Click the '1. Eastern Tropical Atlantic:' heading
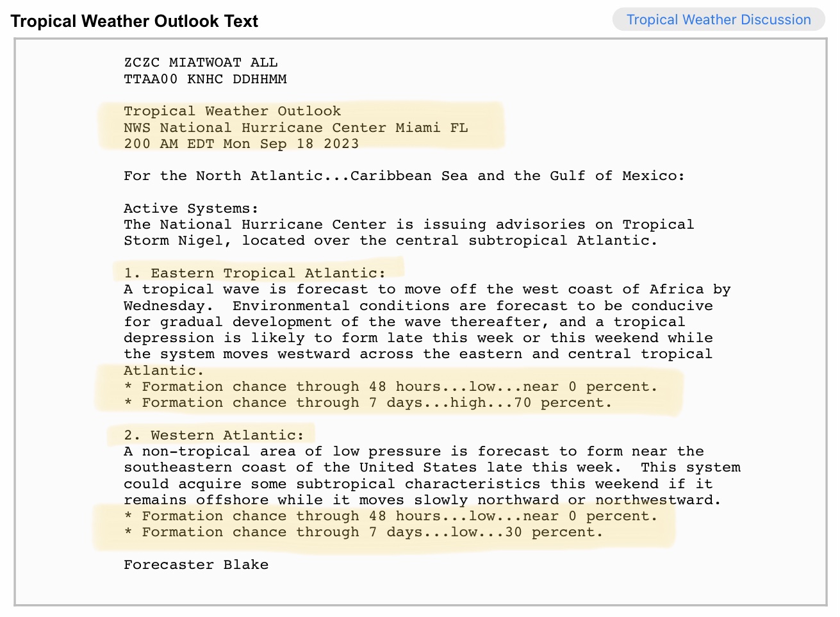 click(255, 273)
